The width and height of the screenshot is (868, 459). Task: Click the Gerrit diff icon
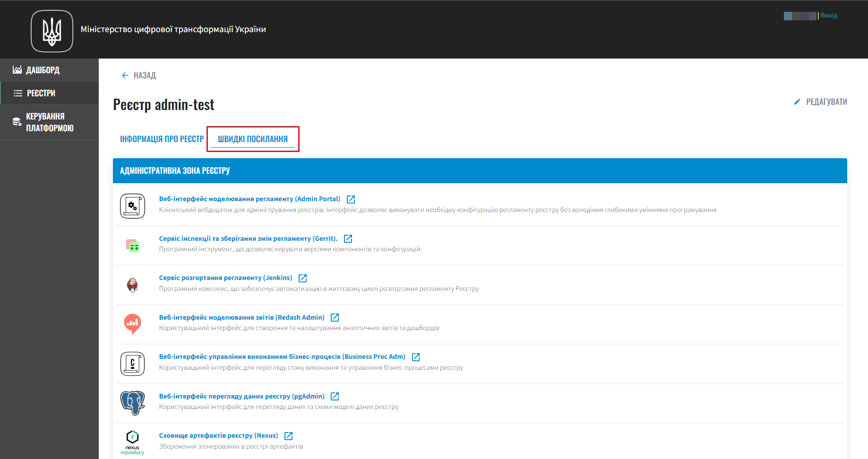(132, 246)
